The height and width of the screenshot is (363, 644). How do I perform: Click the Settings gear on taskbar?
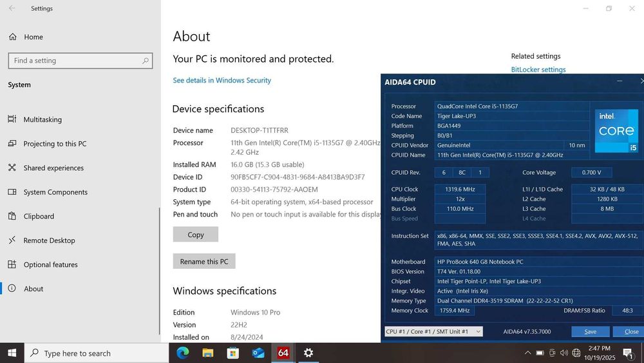click(308, 353)
